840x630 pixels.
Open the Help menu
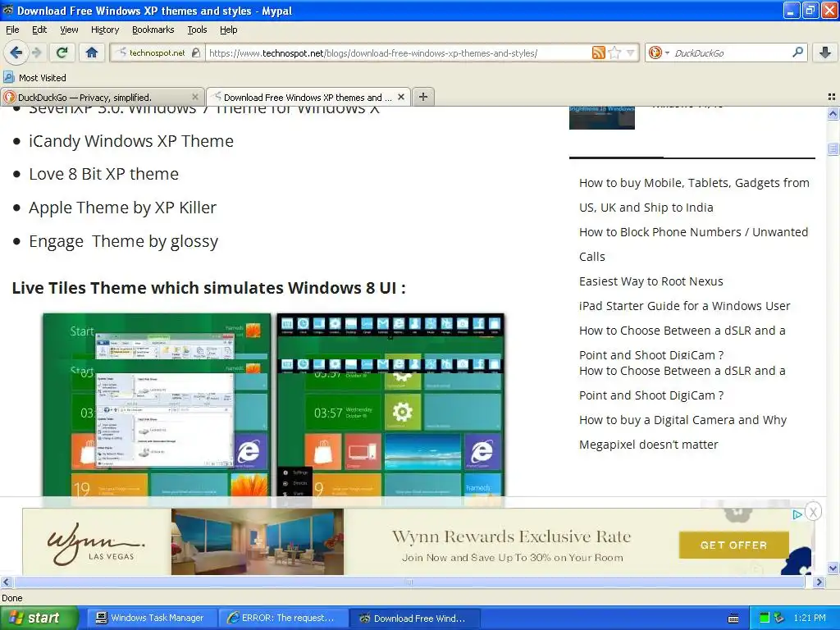click(x=228, y=30)
